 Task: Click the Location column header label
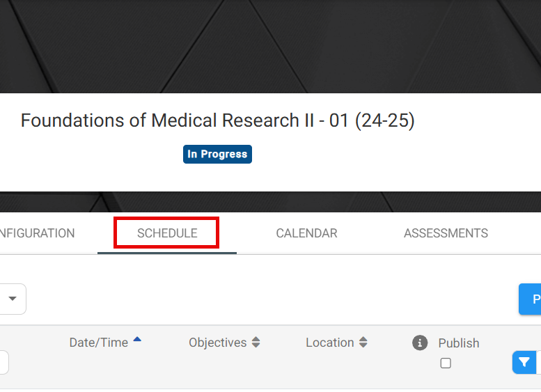coord(330,343)
